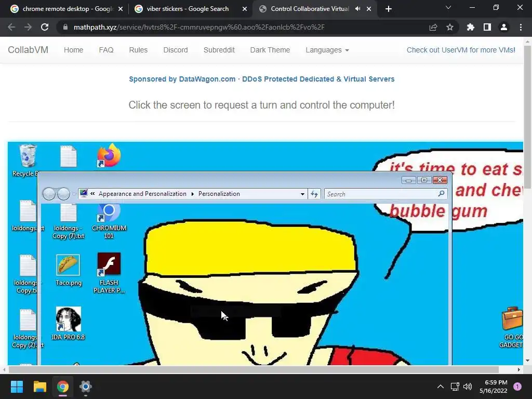The height and width of the screenshot is (399, 532).
Task: Open the Discord link
Action: 176,50
